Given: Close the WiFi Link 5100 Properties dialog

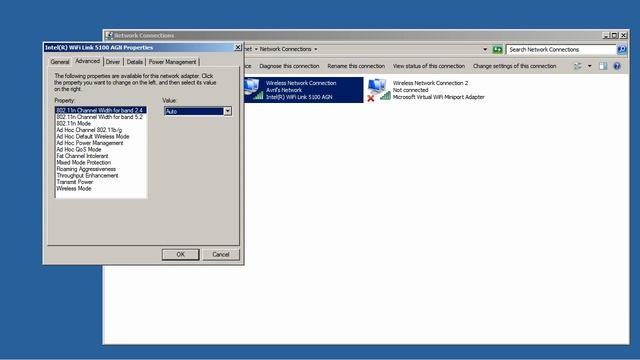Looking at the screenshot, I should (238, 47).
